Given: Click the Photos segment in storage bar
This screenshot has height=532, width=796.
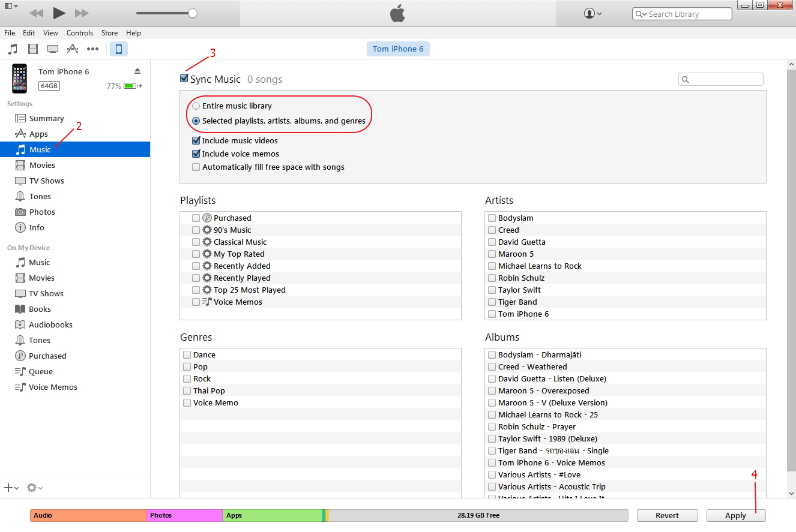Looking at the screenshot, I should click(x=184, y=515).
